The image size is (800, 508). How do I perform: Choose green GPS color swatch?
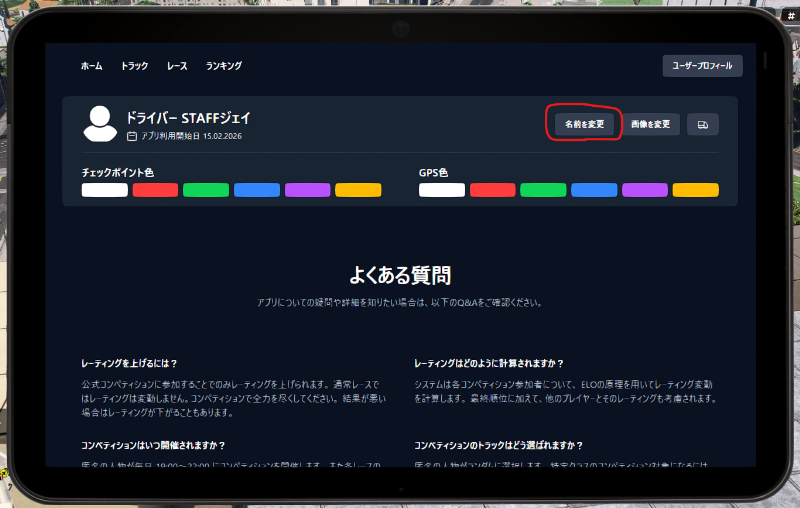(x=543, y=190)
